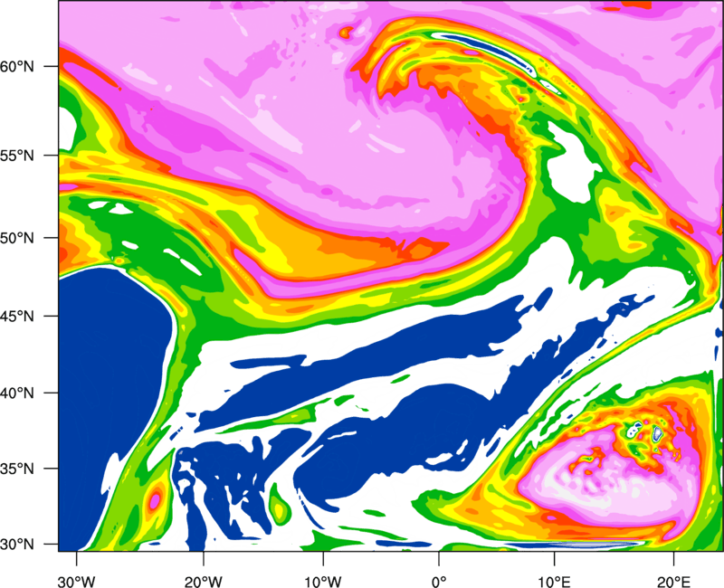Click the 10°E longitude label

(554, 582)
